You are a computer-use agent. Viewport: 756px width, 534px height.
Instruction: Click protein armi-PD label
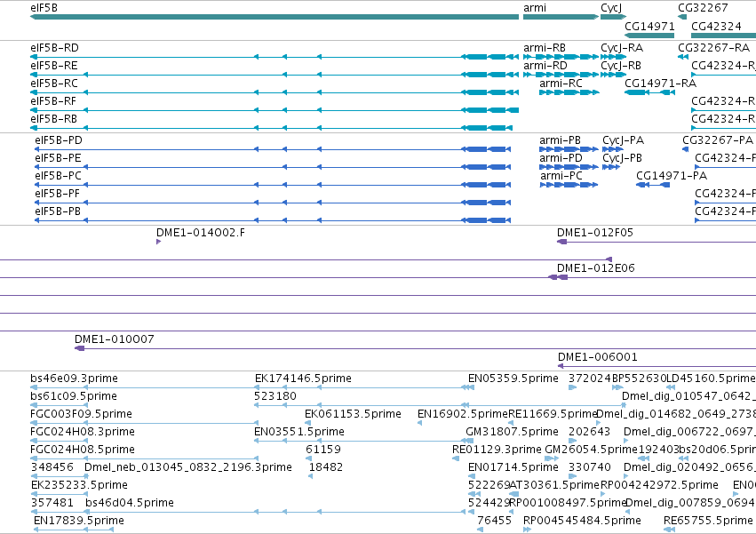pyautogui.click(x=561, y=158)
